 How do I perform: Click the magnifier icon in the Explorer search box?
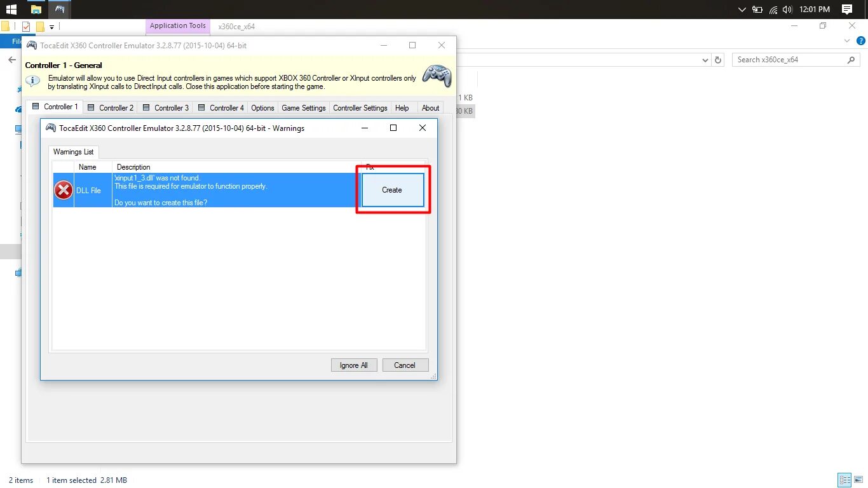851,60
